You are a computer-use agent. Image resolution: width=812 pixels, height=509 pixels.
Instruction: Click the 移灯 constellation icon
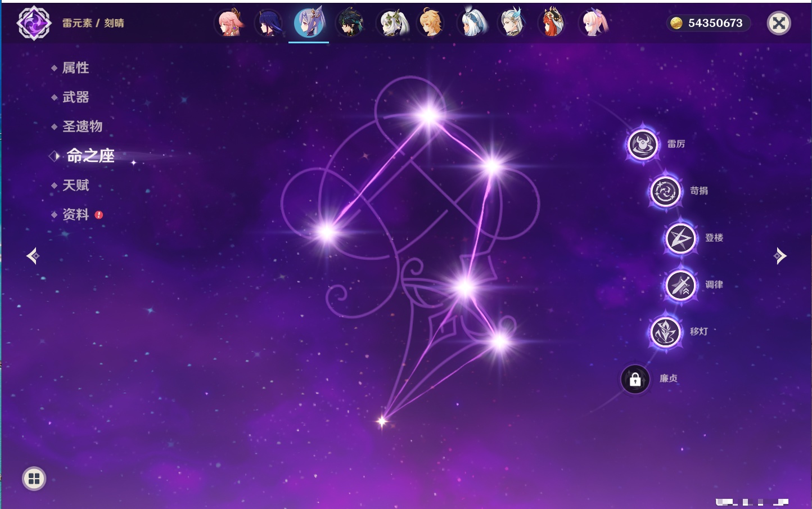665,332
